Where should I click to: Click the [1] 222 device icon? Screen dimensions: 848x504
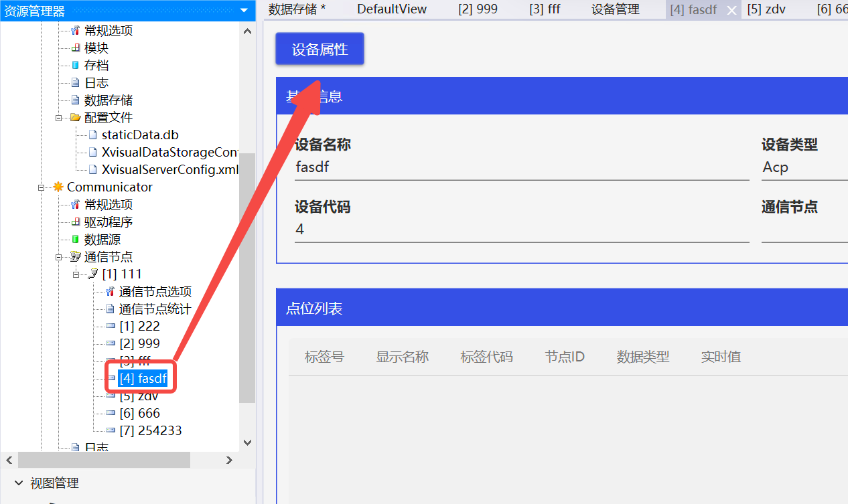(x=111, y=327)
